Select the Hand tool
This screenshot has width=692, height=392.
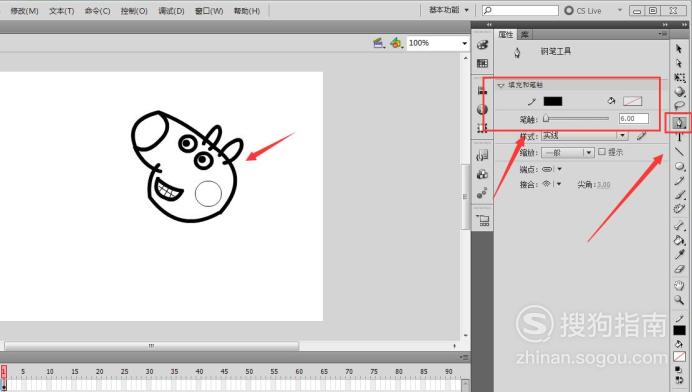[x=679, y=286]
